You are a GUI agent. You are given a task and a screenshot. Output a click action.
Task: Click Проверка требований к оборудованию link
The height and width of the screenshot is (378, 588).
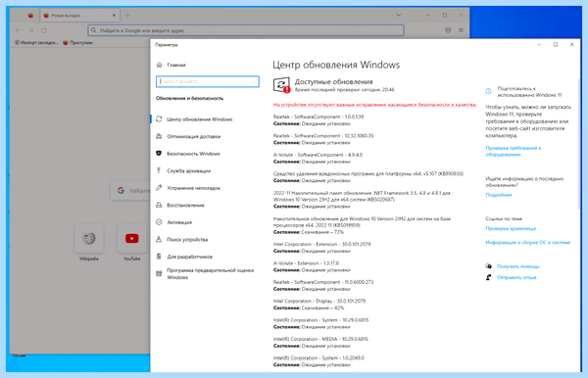pos(513,151)
